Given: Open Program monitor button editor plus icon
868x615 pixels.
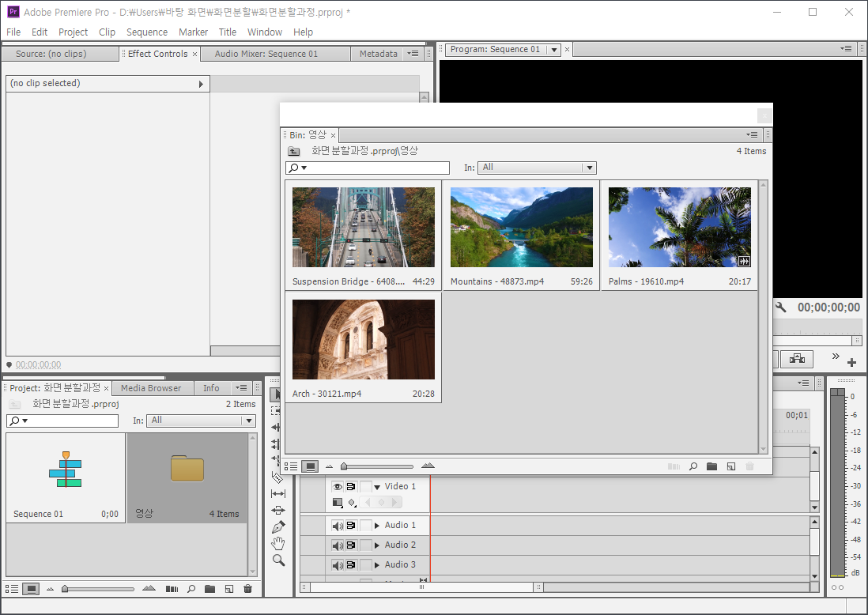Looking at the screenshot, I should coord(852,363).
